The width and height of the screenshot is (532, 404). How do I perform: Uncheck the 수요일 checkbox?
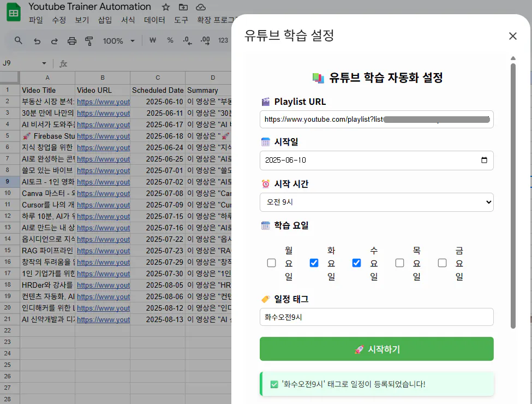coord(357,263)
